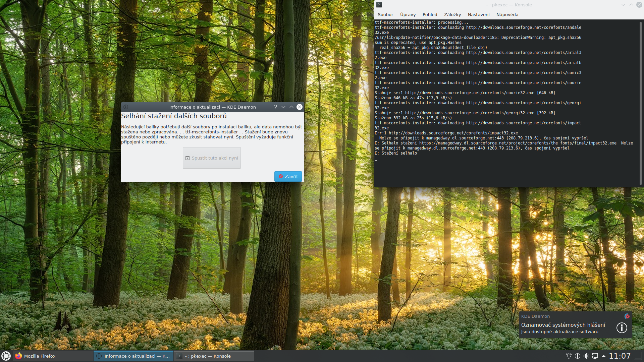Switch to pkexec Konsole taskbar entry

click(214, 356)
